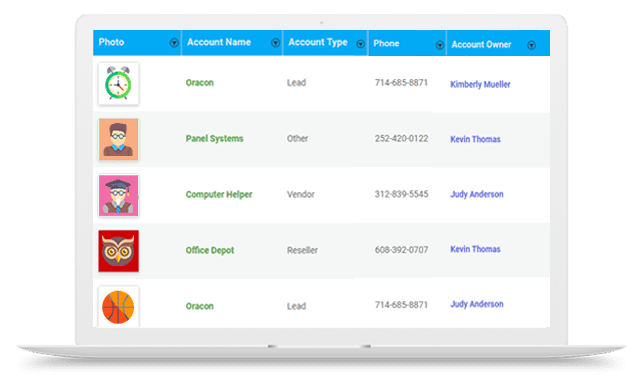The height and width of the screenshot is (382, 639).
Task: Click phone number 312-839-5545
Action: pos(401,194)
